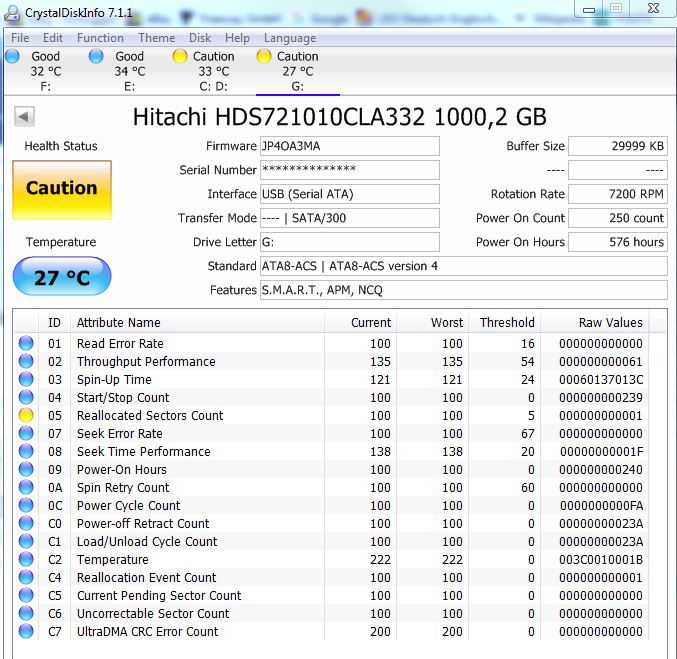This screenshot has width=677, height=659.
Task: Click blue status icon for Seek Time Performance
Action: (26, 451)
